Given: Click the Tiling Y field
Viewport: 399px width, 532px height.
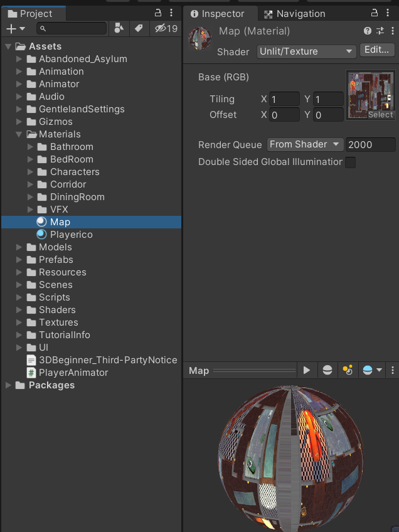Looking at the screenshot, I should pos(328,99).
